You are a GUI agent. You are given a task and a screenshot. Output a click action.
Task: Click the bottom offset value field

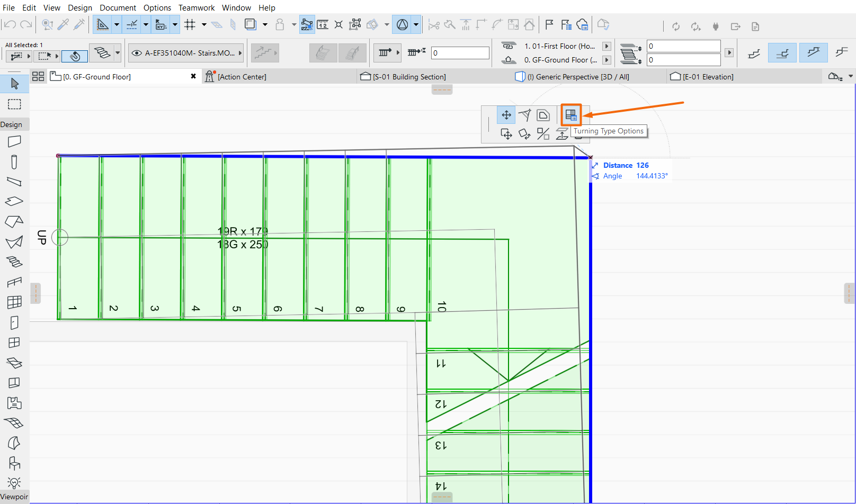pos(684,60)
